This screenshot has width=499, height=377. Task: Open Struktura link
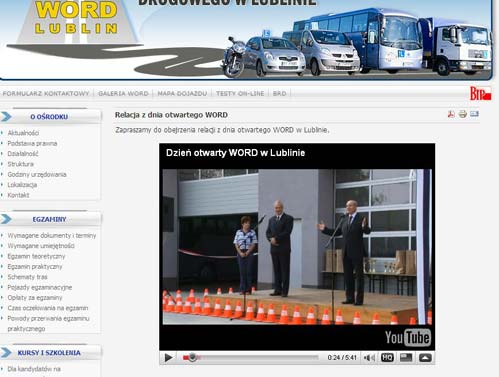21,164
